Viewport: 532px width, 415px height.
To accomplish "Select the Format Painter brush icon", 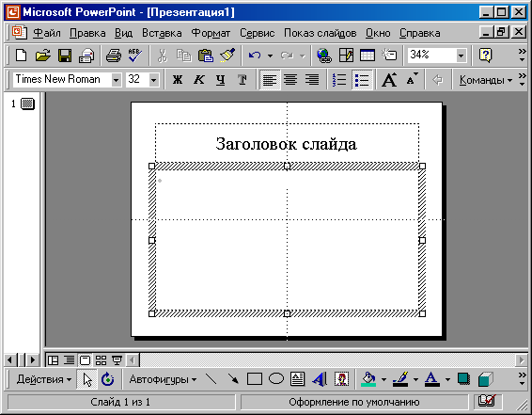I will [x=227, y=56].
